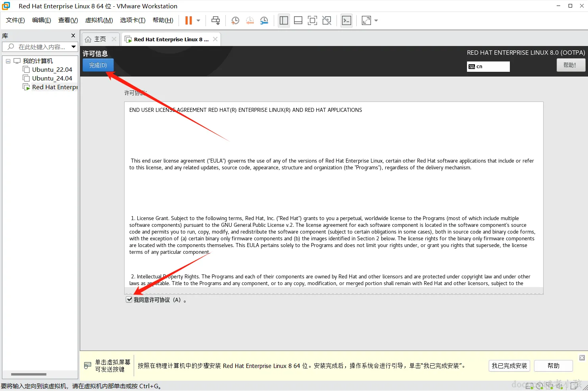Open the power options dropdown beside pause
Image resolution: width=588 pixels, height=391 pixels.
pos(198,21)
